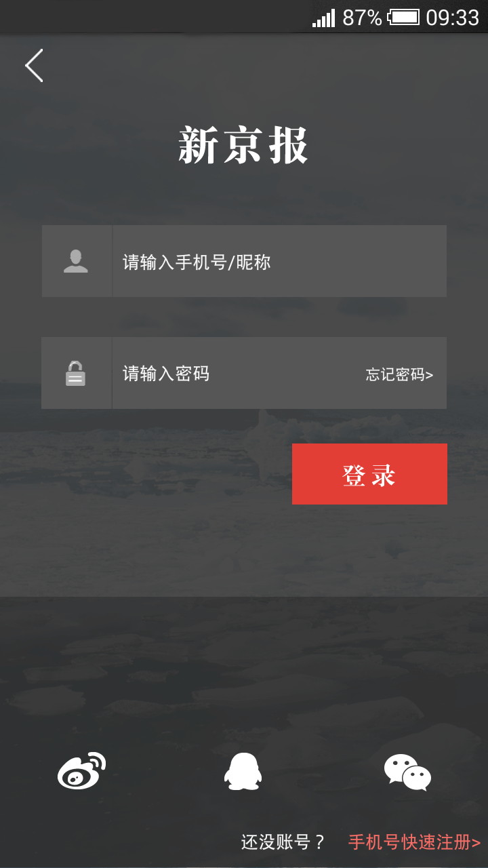Viewport: 488px width, 868px height.
Task: Tap the back arrow at top left
Action: (x=34, y=66)
